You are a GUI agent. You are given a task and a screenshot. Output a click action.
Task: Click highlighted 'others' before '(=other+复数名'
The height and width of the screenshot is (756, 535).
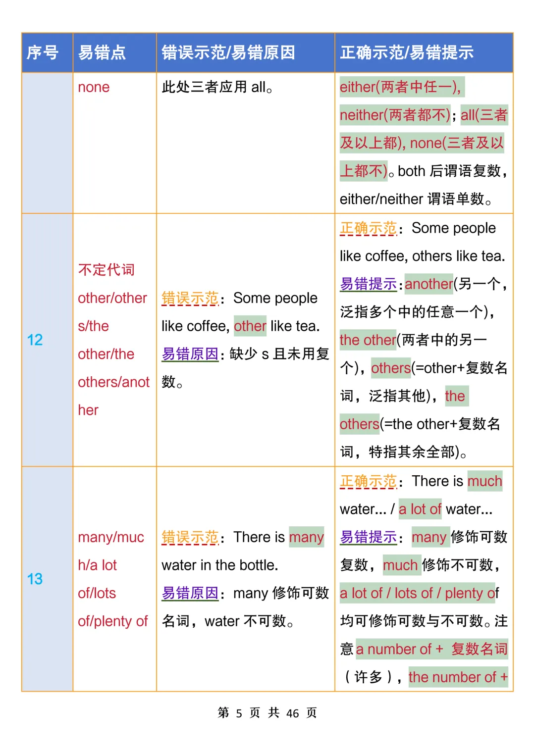pyautogui.click(x=391, y=368)
